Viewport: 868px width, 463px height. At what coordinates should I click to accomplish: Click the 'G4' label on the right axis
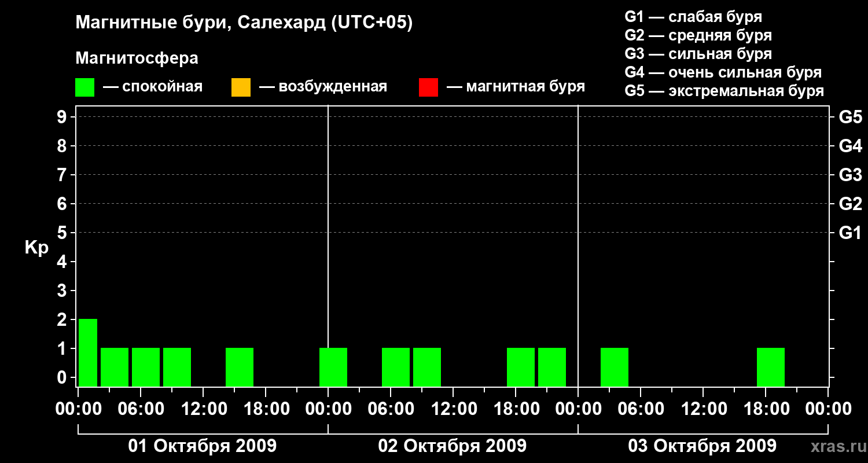pyautogui.click(x=850, y=146)
